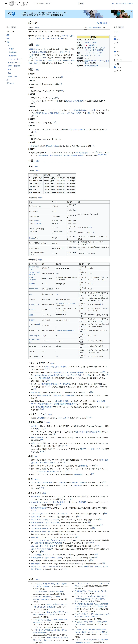Open 金沢21世紀美術館 link in performing arts
This screenshot has height=644, width=138.
tap(52, 367)
